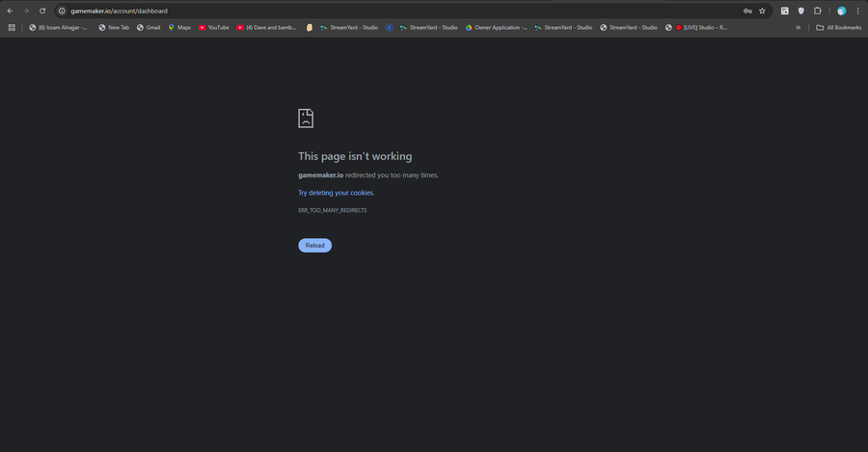Show hidden bookmarks with double chevron
This screenshot has height=452, width=868.
coord(799,27)
